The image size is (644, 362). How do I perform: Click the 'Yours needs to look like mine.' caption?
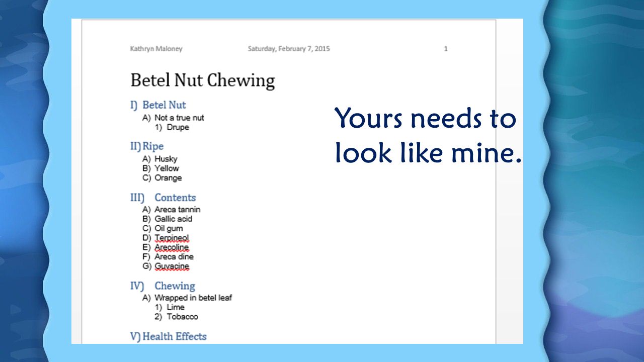point(428,137)
